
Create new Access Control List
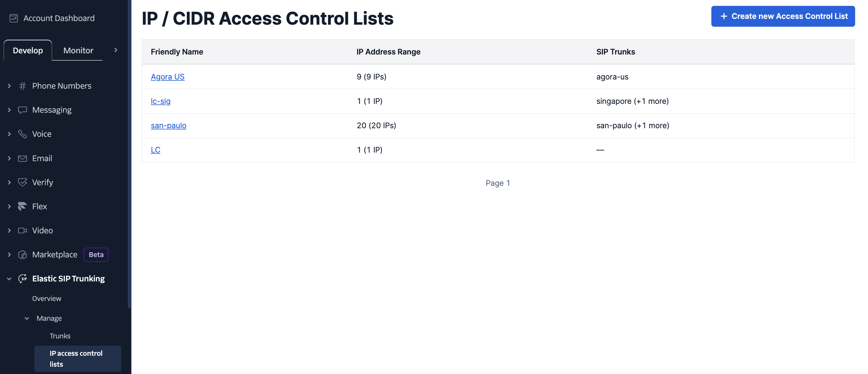(783, 16)
